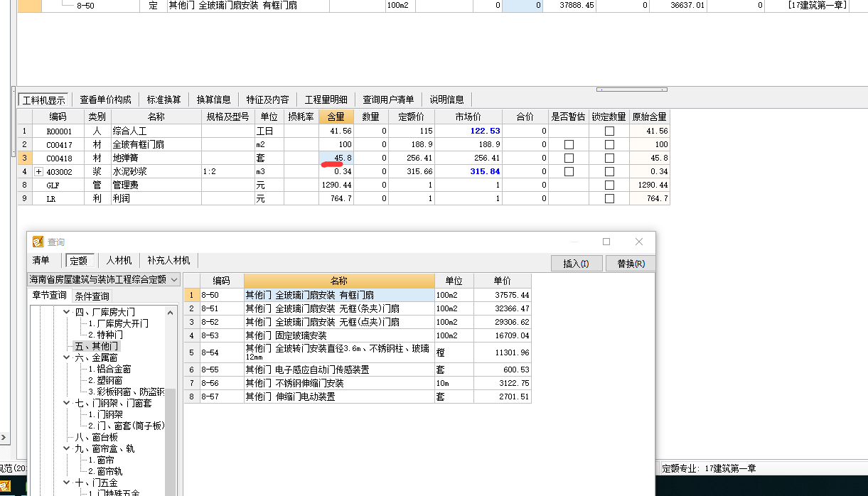Toggle 是否暂估 for 全玻有框门扇 row
The width and height of the screenshot is (868, 496).
(x=568, y=144)
